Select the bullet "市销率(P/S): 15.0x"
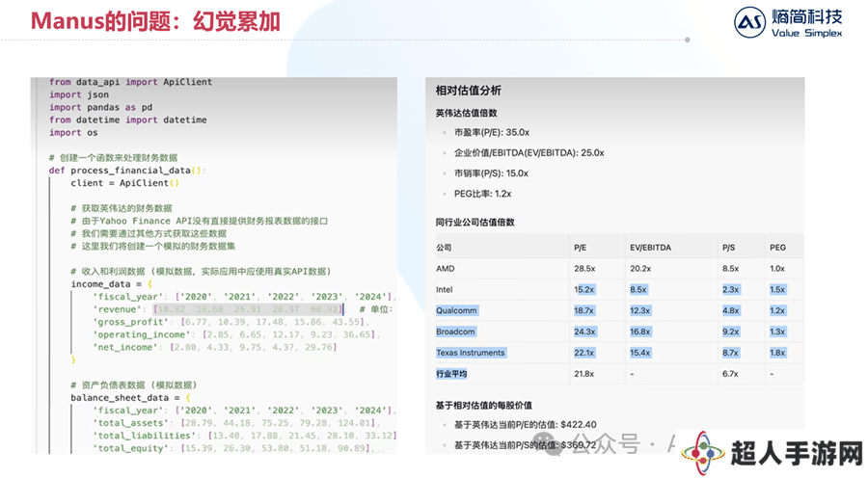This screenshot has width=868, height=478. click(491, 173)
